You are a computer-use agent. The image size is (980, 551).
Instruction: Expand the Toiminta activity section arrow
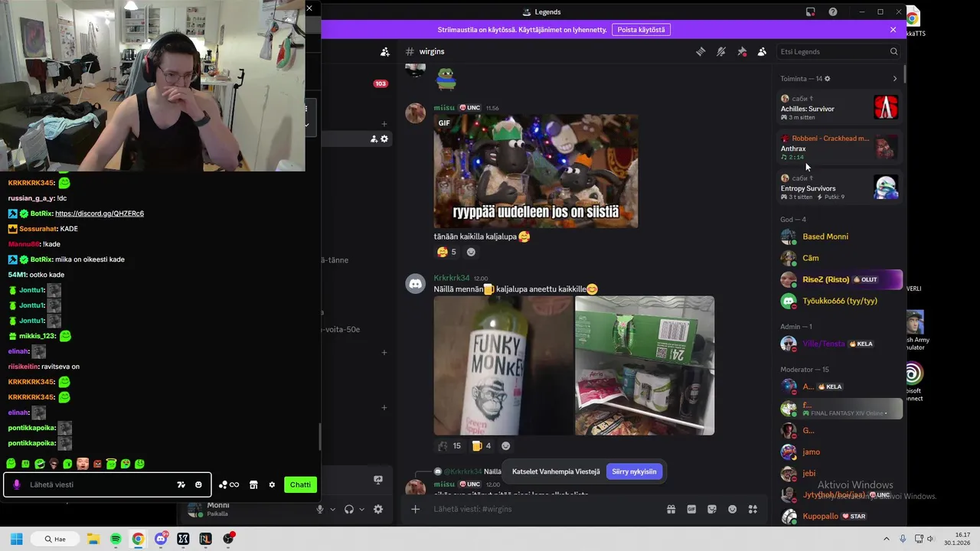(x=894, y=79)
